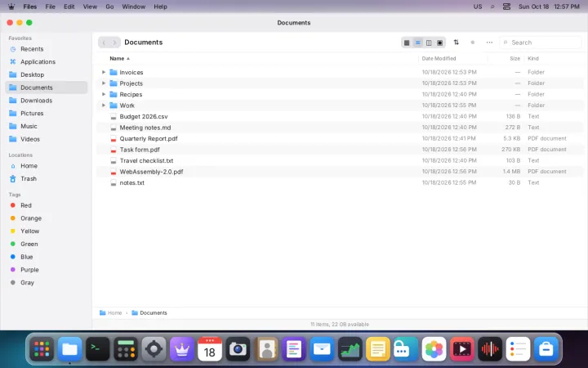Open Downloads folder in sidebar
This screenshot has height=368, width=588.
pyautogui.click(x=46, y=101)
